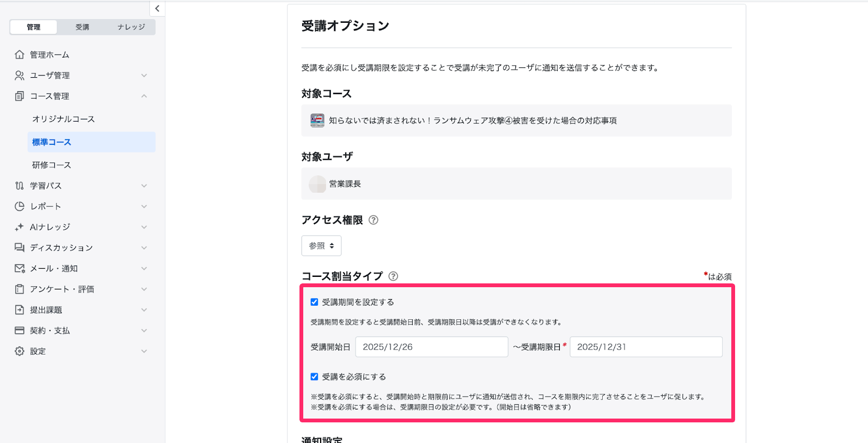The image size is (868, 443).
Task: Click the 営業課長 user avatar
Action: coord(317,184)
